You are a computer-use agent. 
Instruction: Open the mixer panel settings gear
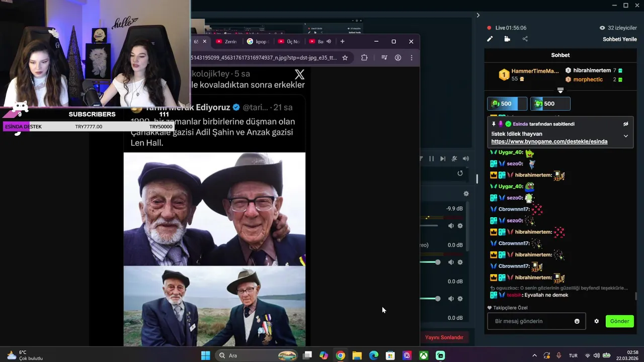[x=466, y=194]
